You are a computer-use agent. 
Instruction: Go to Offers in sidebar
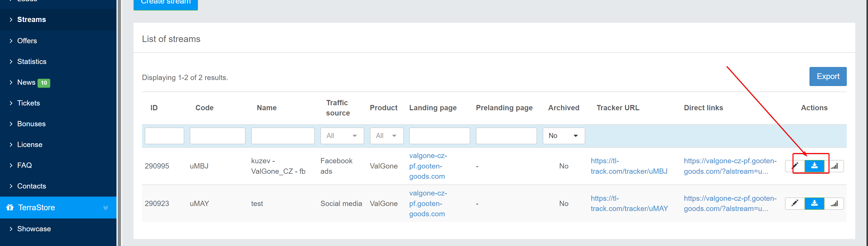27,41
